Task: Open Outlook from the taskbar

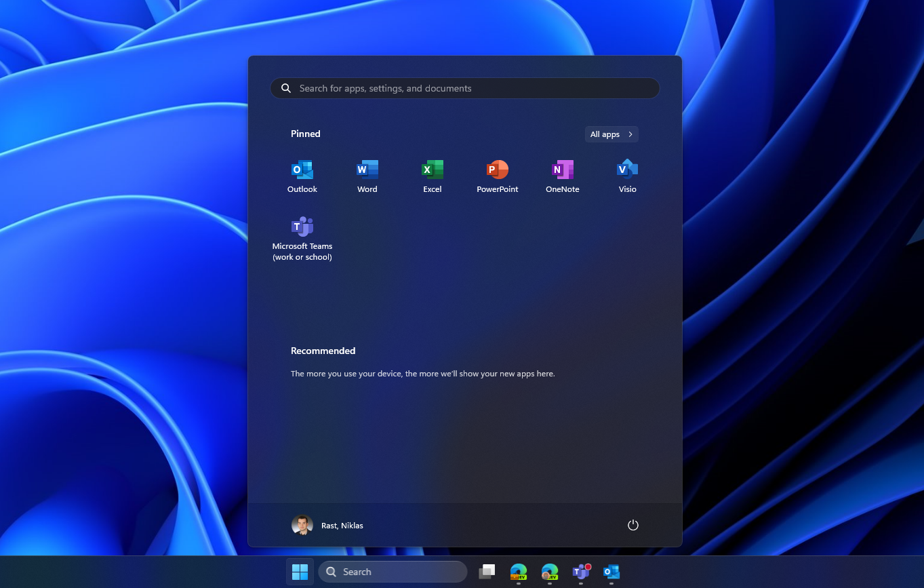Action: (611, 572)
